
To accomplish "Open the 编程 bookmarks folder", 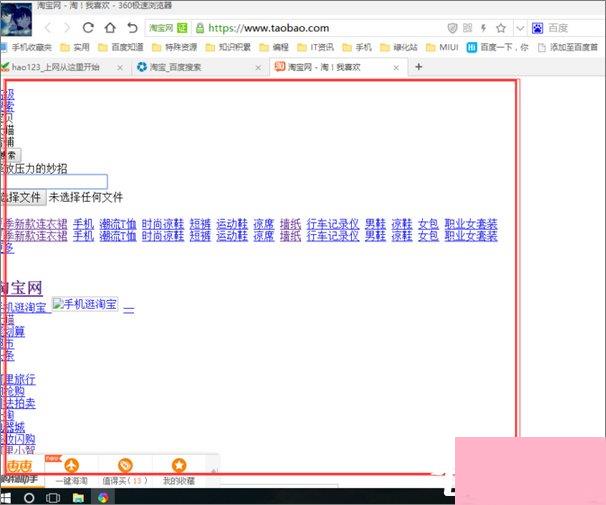I will [x=274, y=47].
